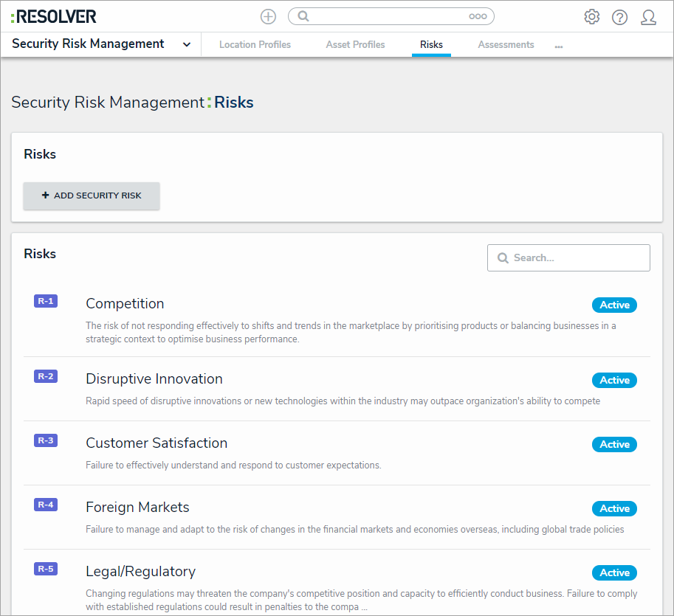Click Active status badge for Legal/Regulatory
Screen dimensions: 674x616
point(614,572)
